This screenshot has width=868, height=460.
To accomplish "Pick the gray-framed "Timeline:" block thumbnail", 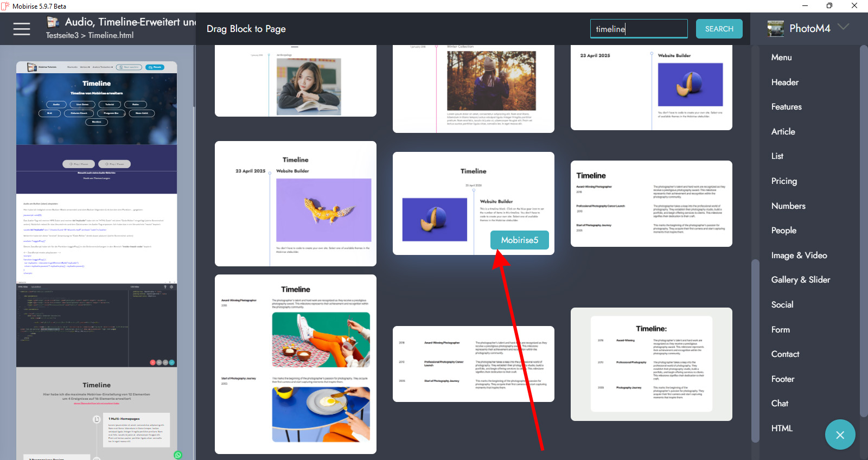I will point(651,364).
